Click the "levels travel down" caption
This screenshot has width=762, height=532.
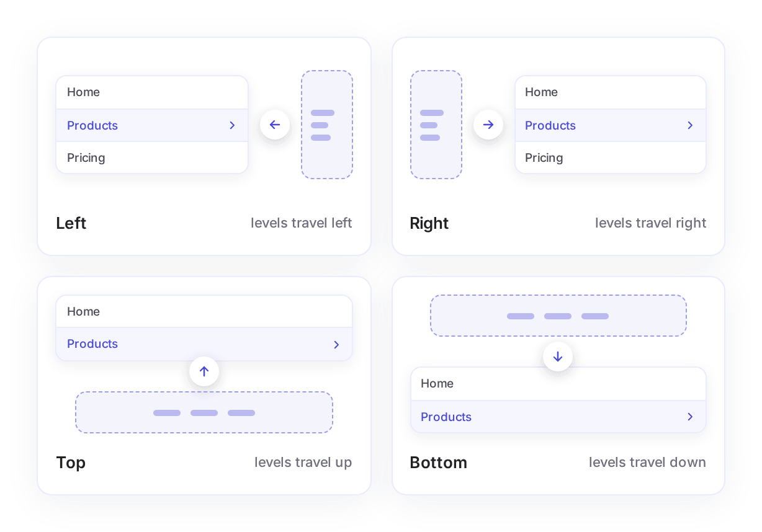(647, 463)
